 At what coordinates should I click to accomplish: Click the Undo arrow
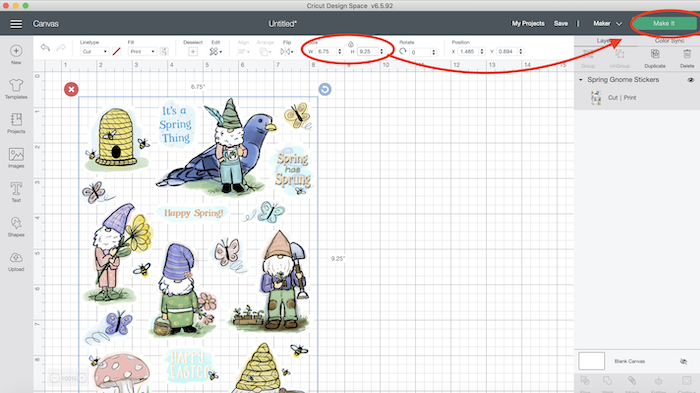[45, 47]
